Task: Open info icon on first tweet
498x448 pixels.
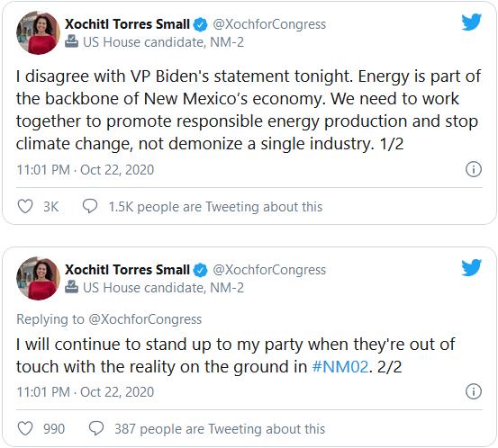Action: point(474,169)
